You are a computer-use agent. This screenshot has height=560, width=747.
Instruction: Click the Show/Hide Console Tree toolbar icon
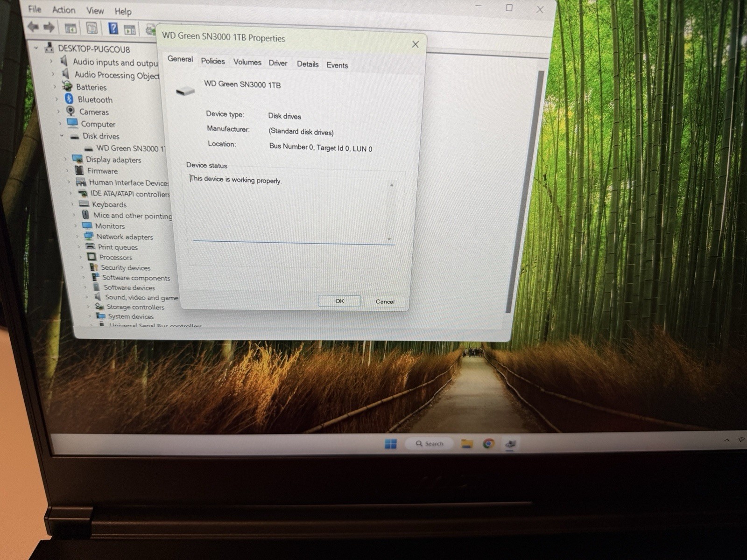click(x=70, y=28)
